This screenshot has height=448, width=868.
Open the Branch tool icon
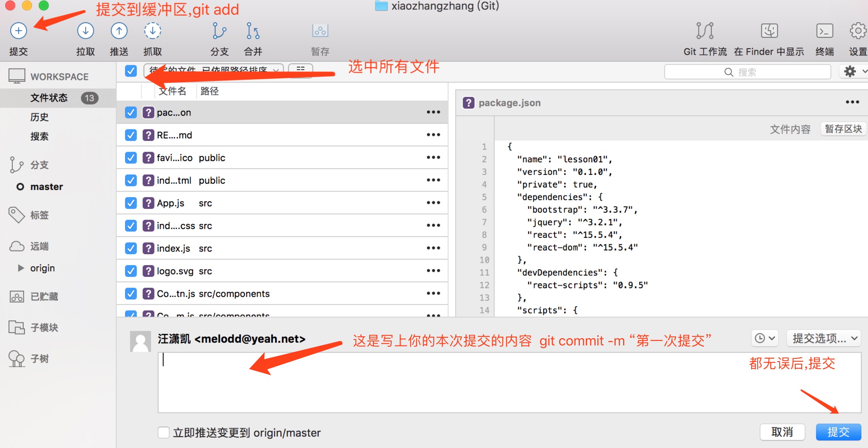pos(219,31)
